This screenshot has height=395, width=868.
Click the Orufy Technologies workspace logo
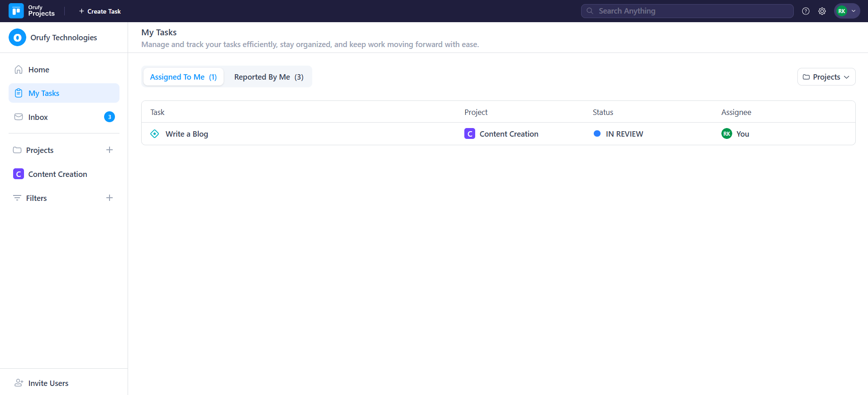[x=17, y=38]
